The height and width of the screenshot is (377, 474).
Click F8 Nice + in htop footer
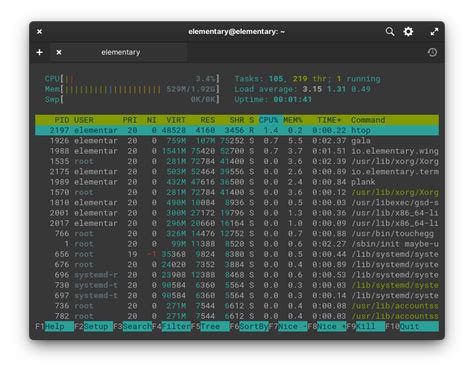coord(327,326)
